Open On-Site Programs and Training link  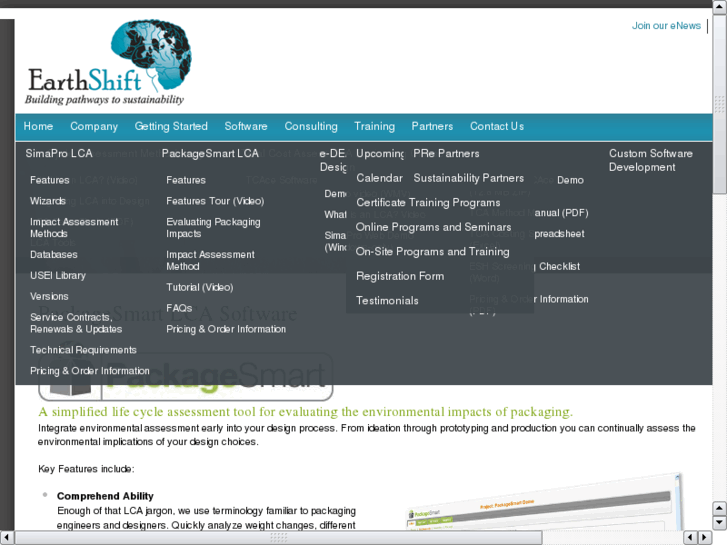[x=433, y=252]
